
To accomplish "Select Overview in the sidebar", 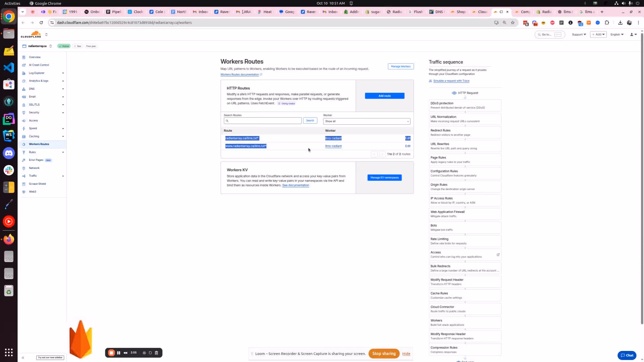I will point(35,57).
